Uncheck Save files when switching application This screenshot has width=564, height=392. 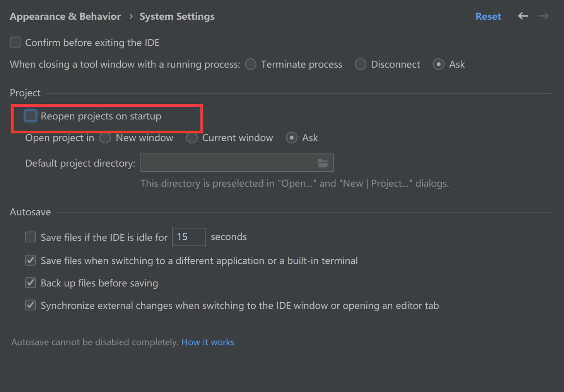pyautogui.click(x=31, y=260)
